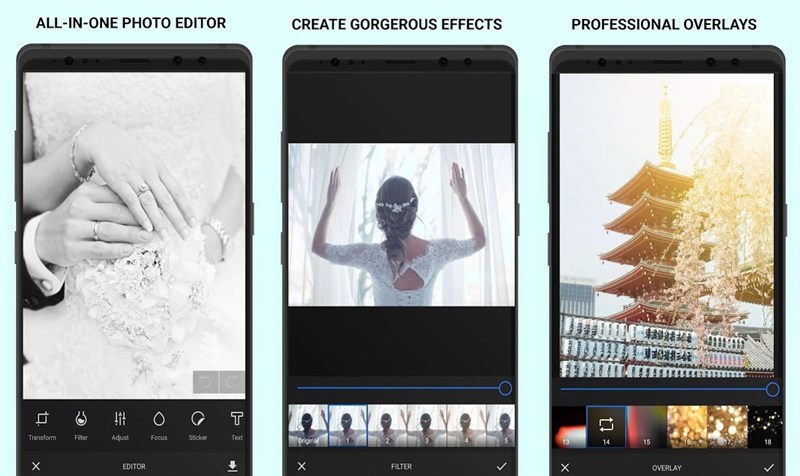
Task: Tap the wedding hands photo in Editor
Action: point(134,235)
